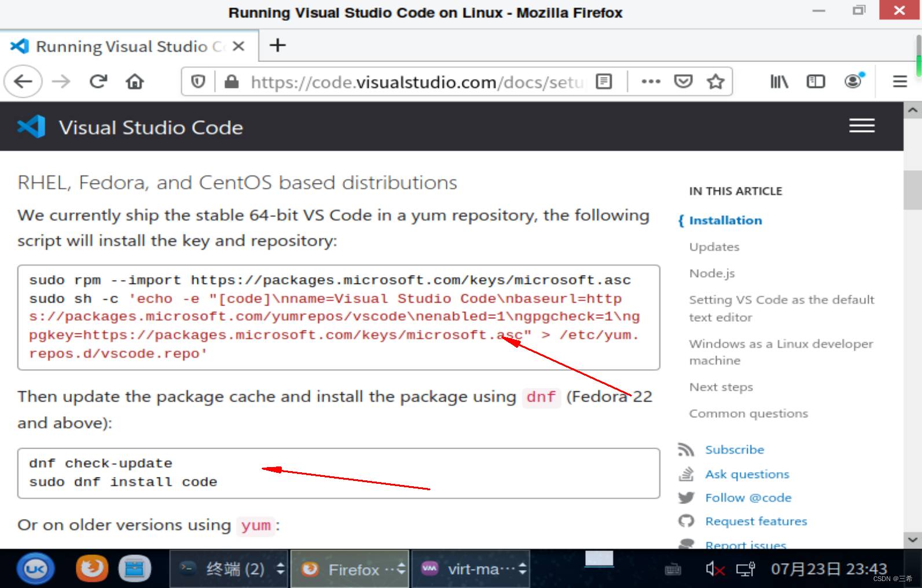Switch to virt-manager taskbar window
Image resolution: width=922 pixels, height=588 pixels.
tap(469, 569)
